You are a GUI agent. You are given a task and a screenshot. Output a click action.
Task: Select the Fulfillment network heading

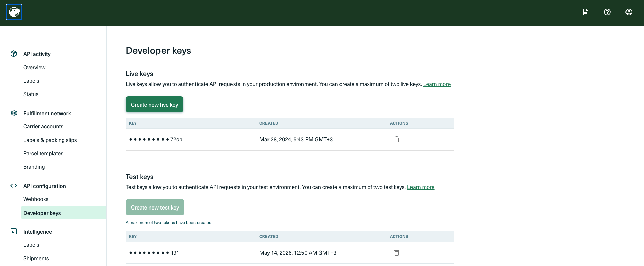[x=47, y=113]
